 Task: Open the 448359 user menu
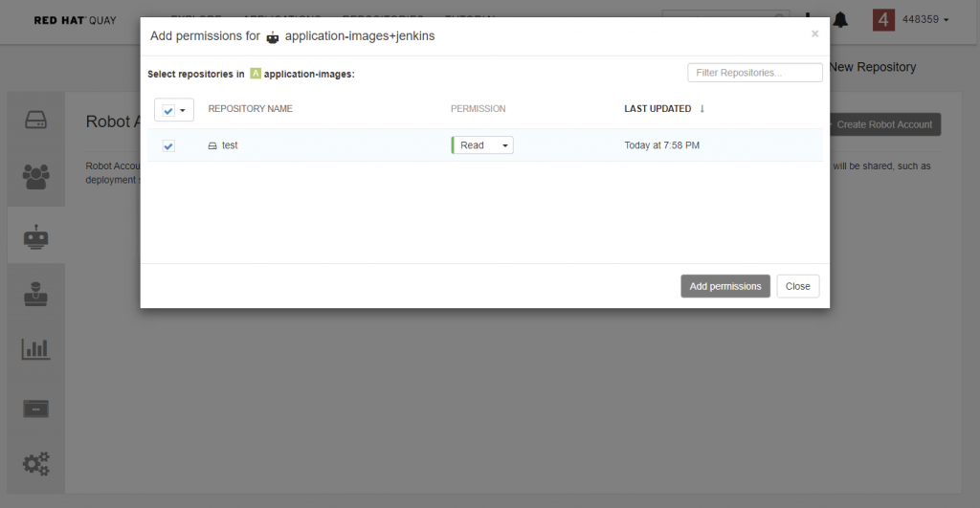(x=925, y=19)
